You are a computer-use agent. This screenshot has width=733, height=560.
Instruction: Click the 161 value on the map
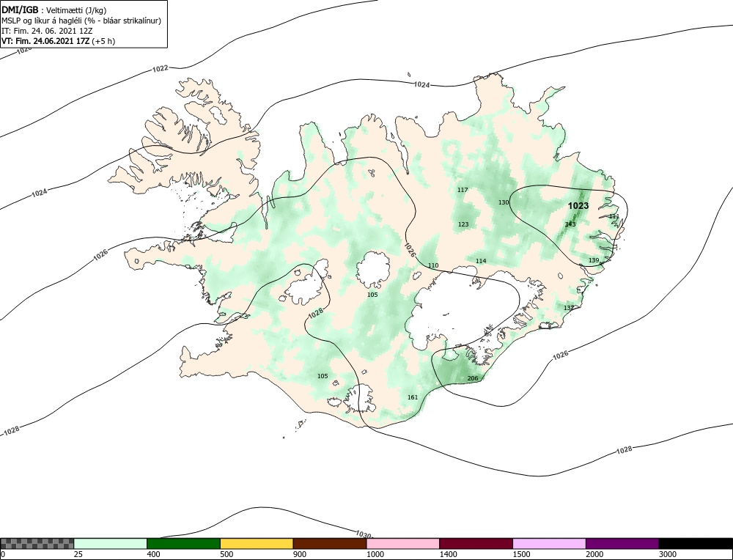tap(412, 397)
